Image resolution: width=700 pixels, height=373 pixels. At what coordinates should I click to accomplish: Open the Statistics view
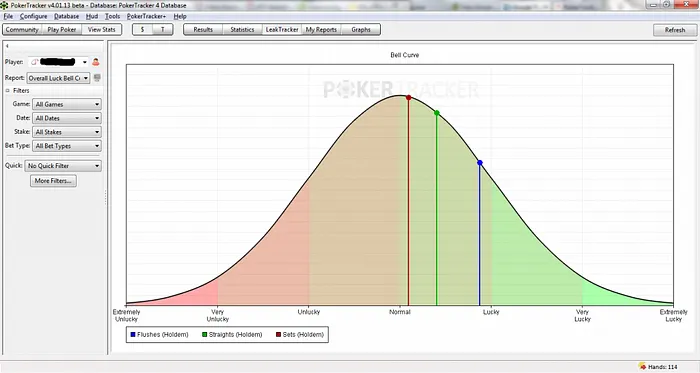point(242,29)
